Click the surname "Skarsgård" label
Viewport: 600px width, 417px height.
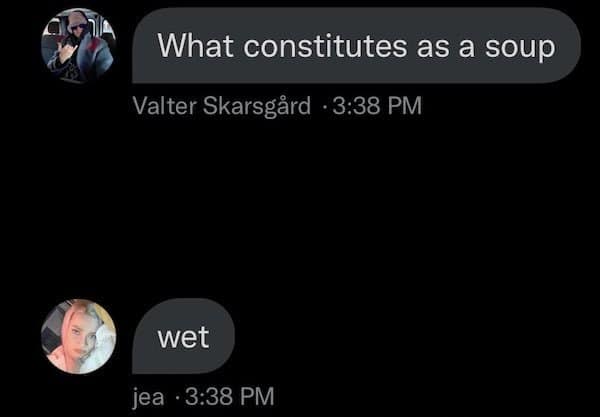257,107
